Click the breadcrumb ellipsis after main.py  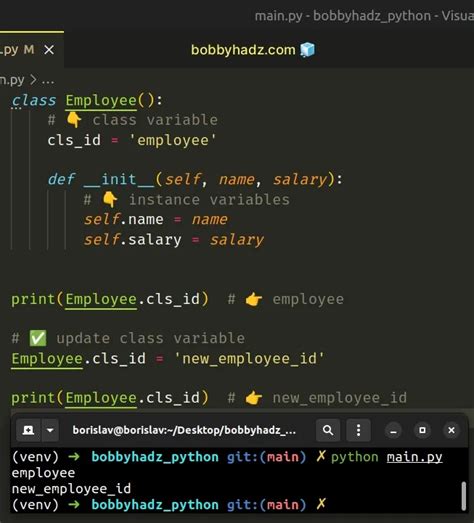click(x=48, y=80)
